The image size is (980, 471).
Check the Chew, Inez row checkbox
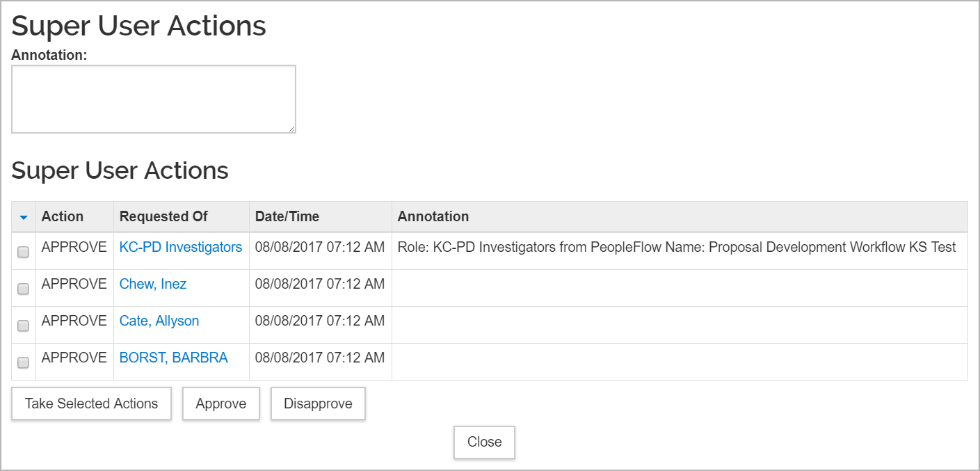pos(23,289)
